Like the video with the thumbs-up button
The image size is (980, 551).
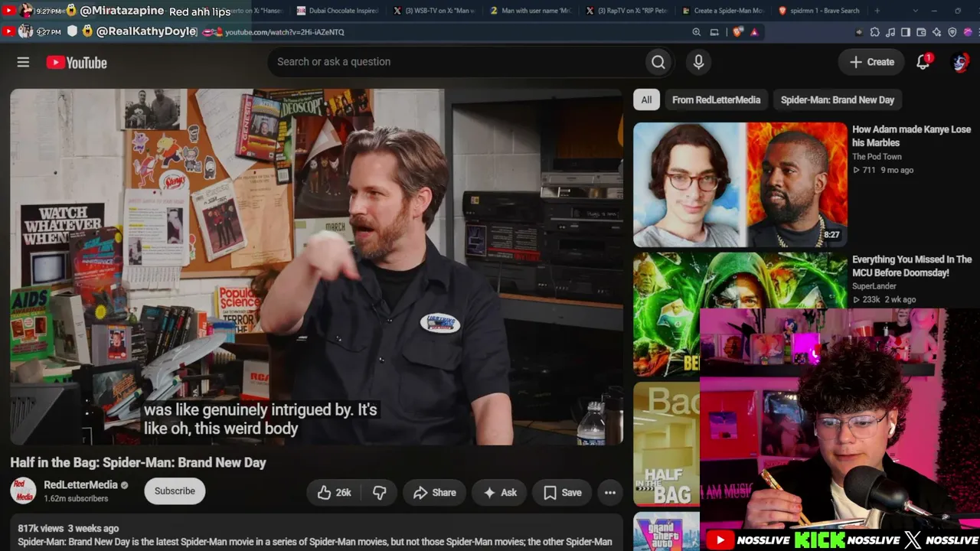pyautogui.click(x=334, y=493)
